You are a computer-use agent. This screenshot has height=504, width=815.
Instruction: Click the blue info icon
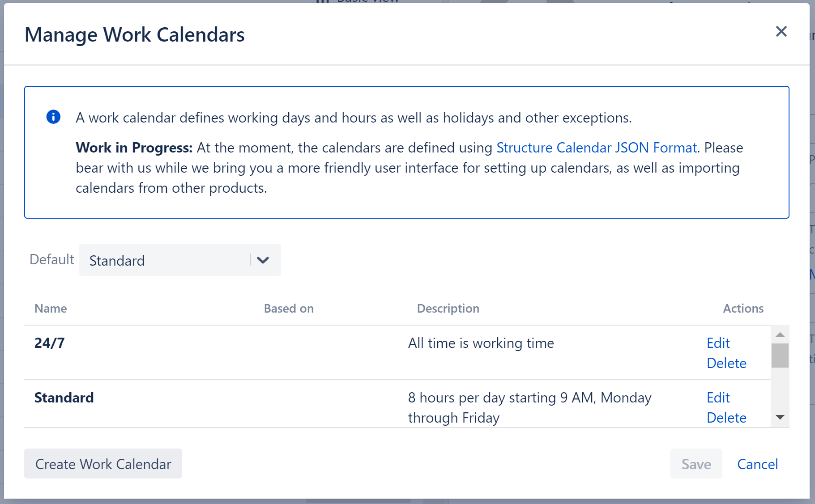pos(53,117)
